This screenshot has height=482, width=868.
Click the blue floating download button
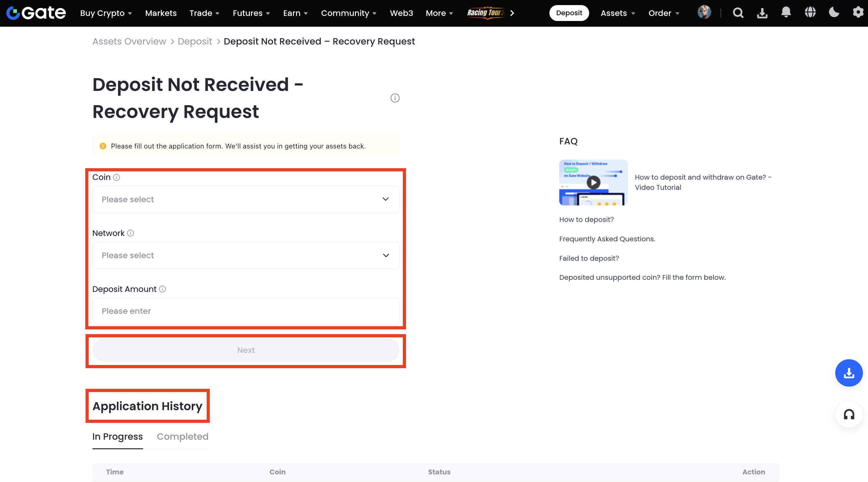[x=849, y=373]
